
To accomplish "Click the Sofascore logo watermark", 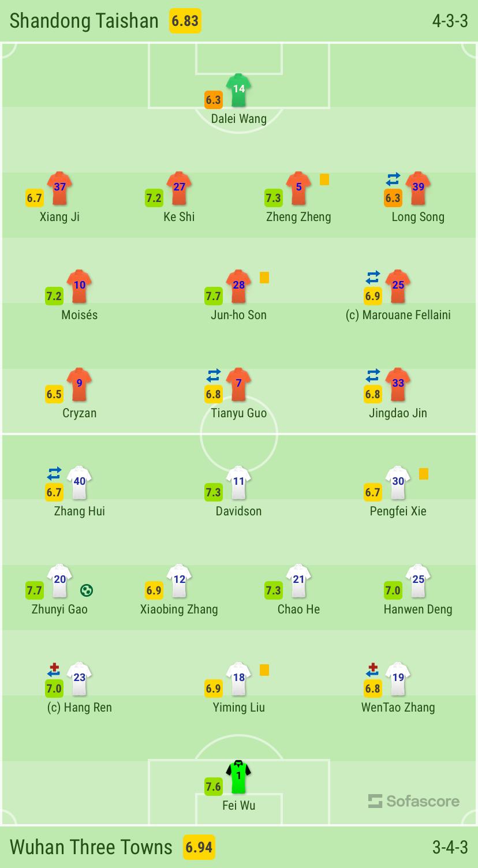I will click(x=414, y=801).
